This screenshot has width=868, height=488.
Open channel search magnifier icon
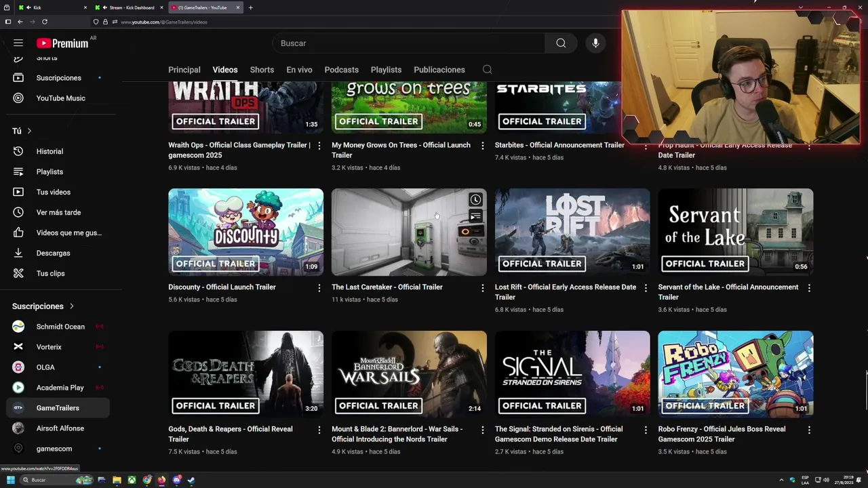click(x=487, y=69)
